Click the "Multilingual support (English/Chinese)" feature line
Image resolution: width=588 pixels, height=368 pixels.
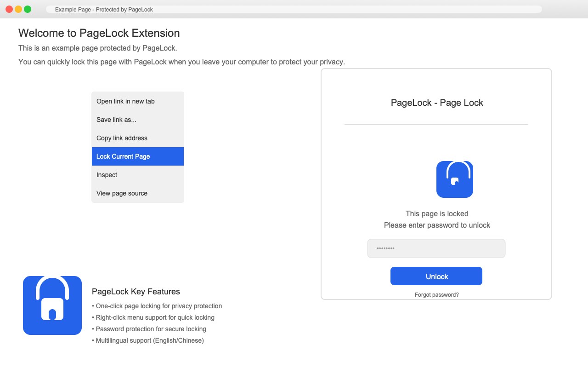(148, 340)
